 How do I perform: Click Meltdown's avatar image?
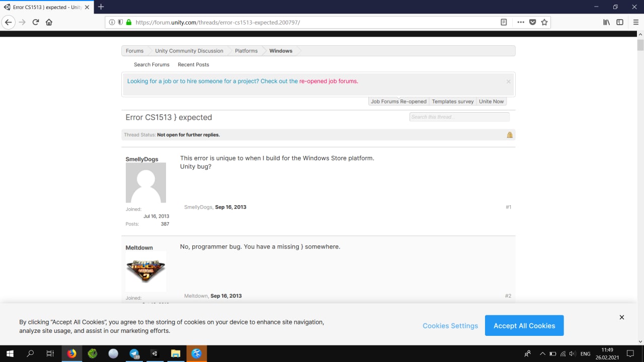click(x=145, y=271)
